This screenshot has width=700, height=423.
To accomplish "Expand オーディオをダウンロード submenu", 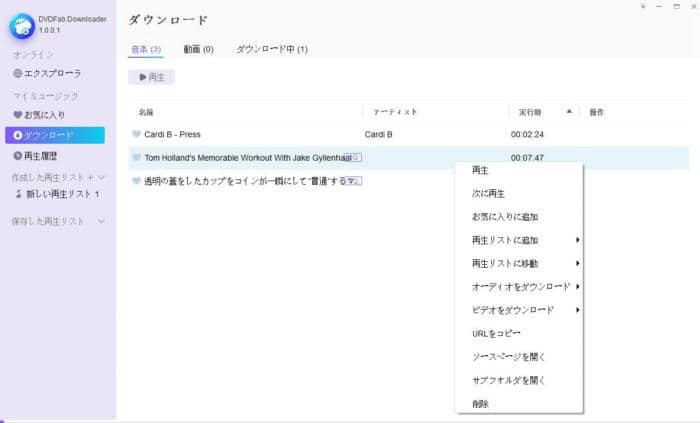I will point(577,287).
